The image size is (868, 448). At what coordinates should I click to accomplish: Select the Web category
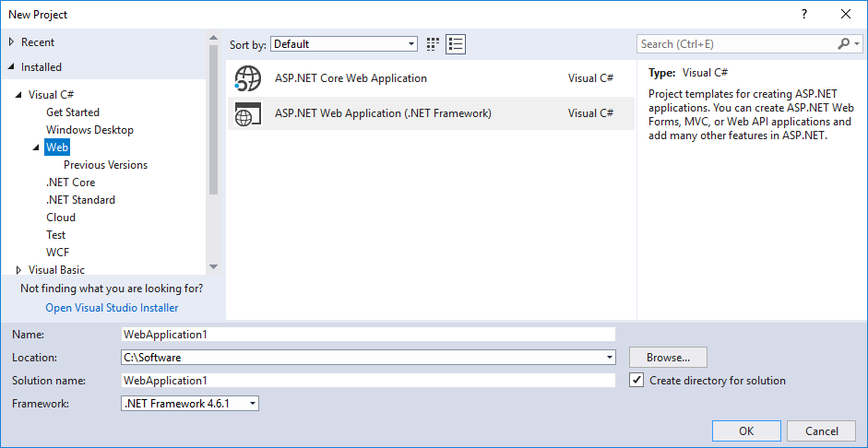pyautogui.click(x=57, y=147)
